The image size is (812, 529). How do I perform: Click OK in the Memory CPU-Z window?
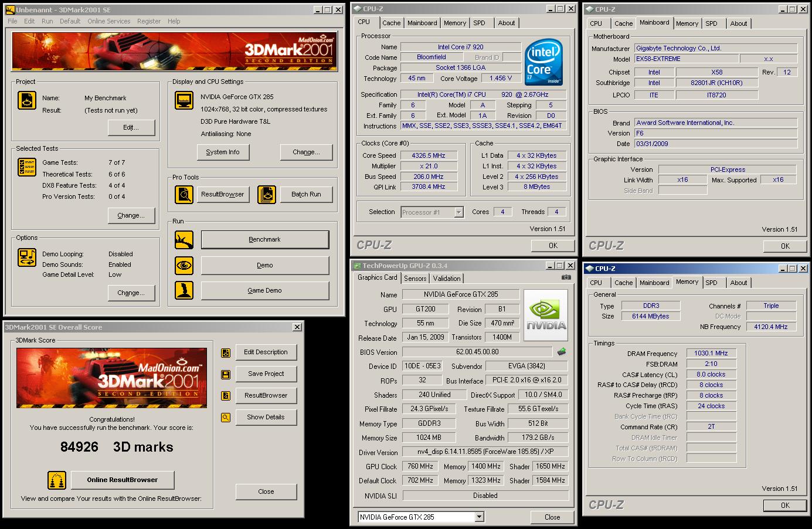pyautogui.click(x=785, y=505)
